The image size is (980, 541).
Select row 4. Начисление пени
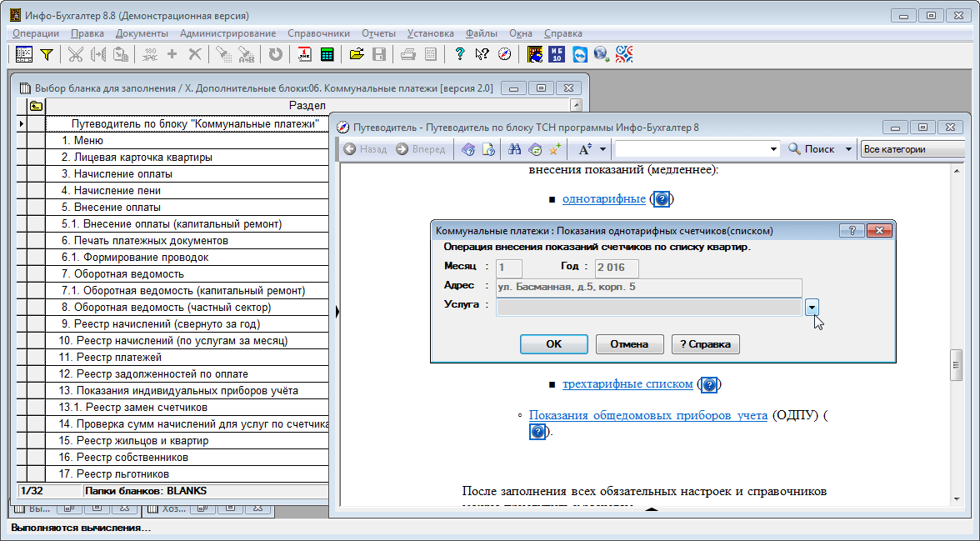(x=187, y=191)
